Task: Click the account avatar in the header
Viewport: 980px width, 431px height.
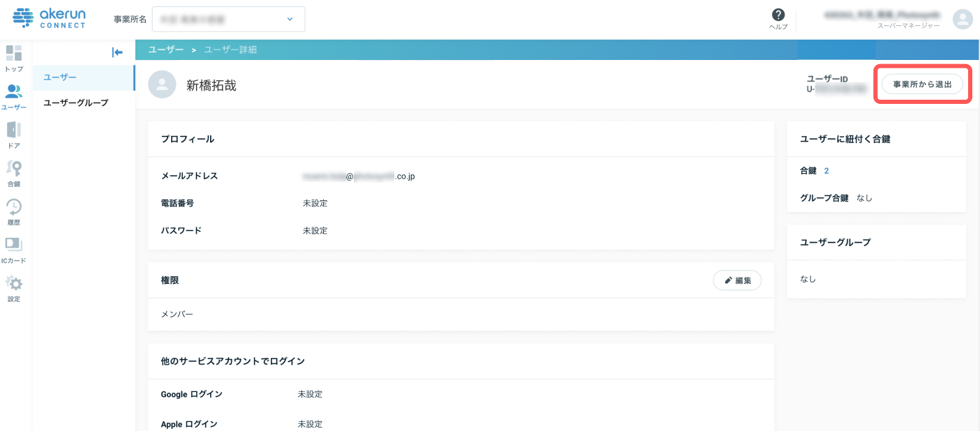Action: [963, 19]
